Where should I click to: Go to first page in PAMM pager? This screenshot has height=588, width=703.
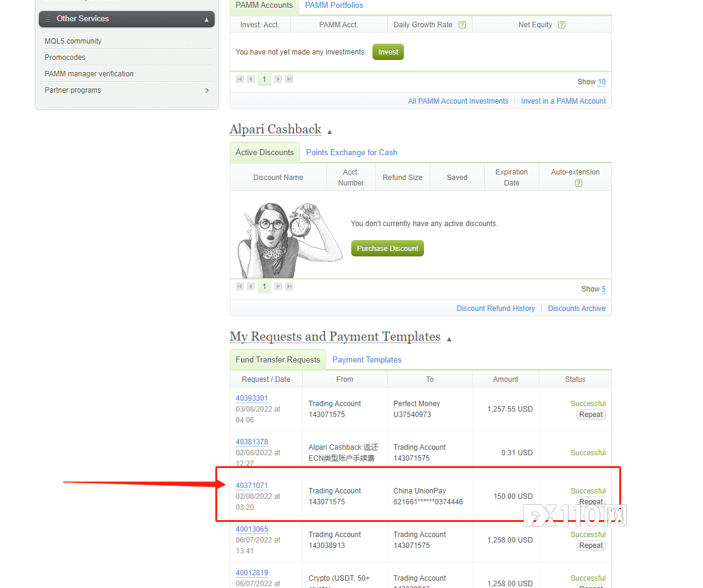click(x=240, y=79)
